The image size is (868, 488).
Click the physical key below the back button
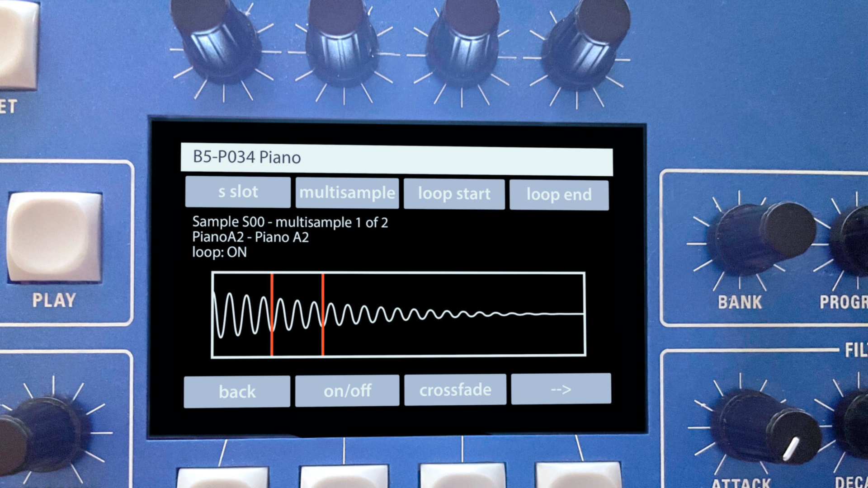coord(222,478)
